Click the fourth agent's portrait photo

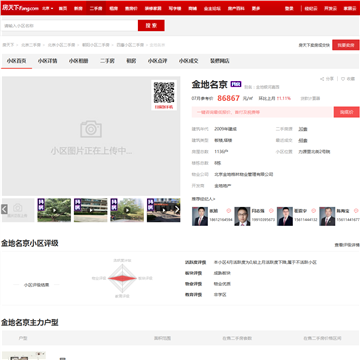(x=327, y=216)
